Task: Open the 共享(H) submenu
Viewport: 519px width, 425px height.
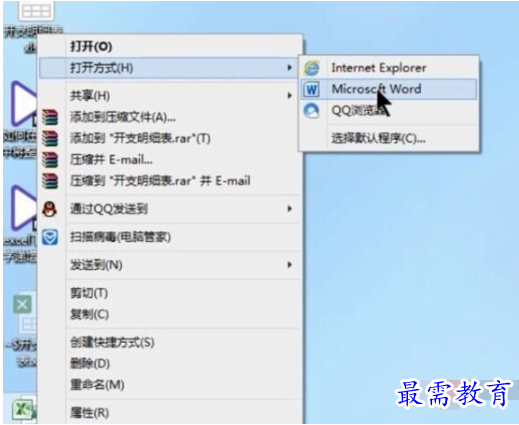Action: click(170, 96)
